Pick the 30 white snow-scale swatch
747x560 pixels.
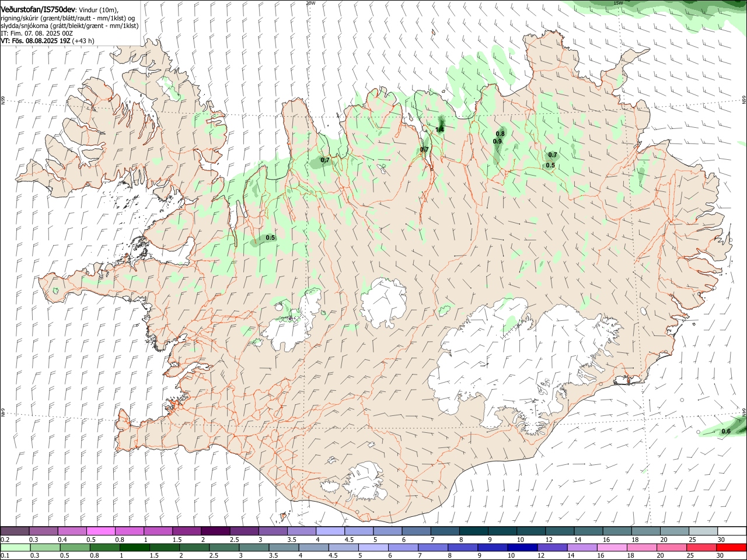click(x=732, y=531)
